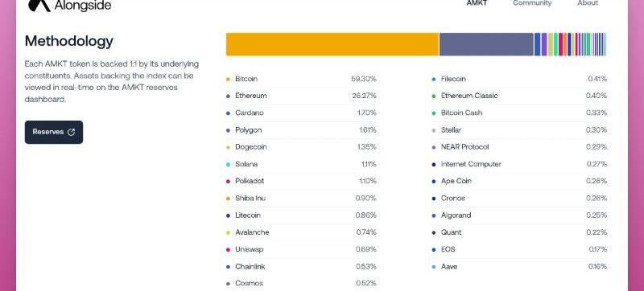This screenshot has height=291, width=644.
Task: Open the AMKT nav tab
Action: click(477, 3)
